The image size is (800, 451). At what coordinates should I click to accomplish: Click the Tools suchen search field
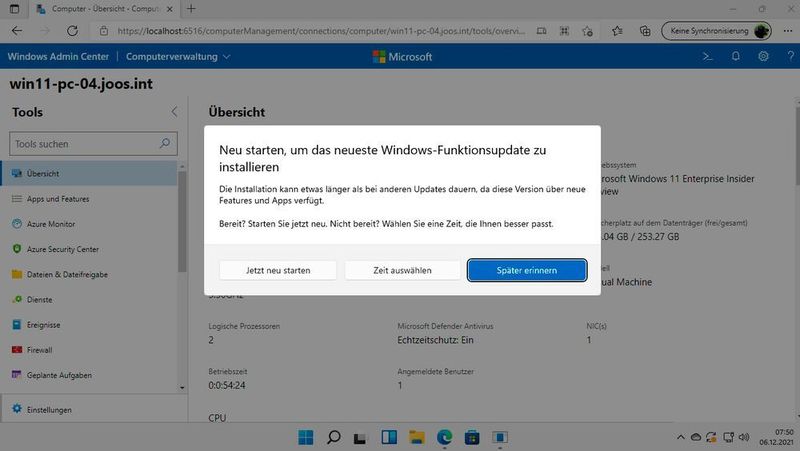coord(93,144)
